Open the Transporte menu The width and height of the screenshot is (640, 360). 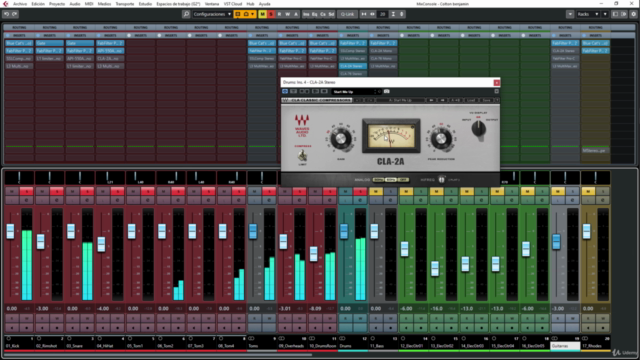click(x=124, y=4)
